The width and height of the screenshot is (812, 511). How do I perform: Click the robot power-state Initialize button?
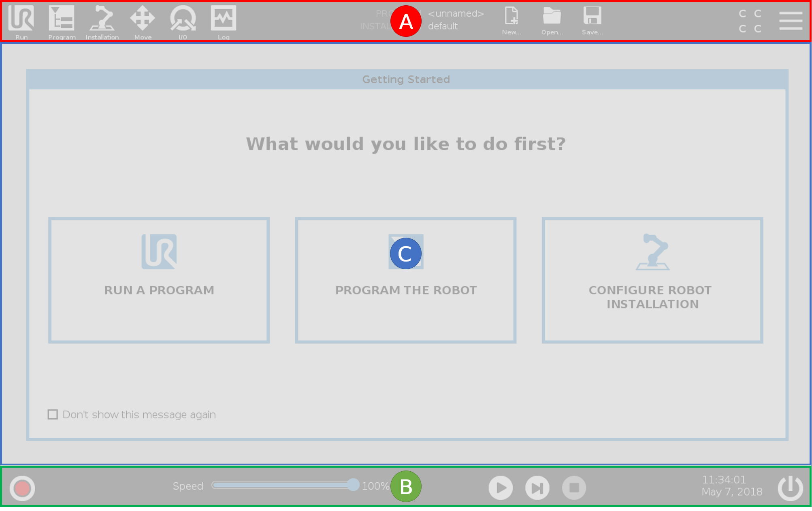tap(22, 488)
